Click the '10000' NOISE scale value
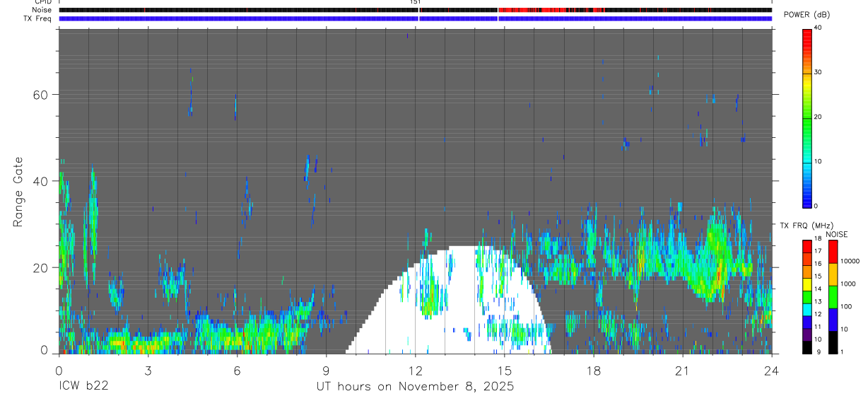This screenshot has width=868, height=401. 850,261
